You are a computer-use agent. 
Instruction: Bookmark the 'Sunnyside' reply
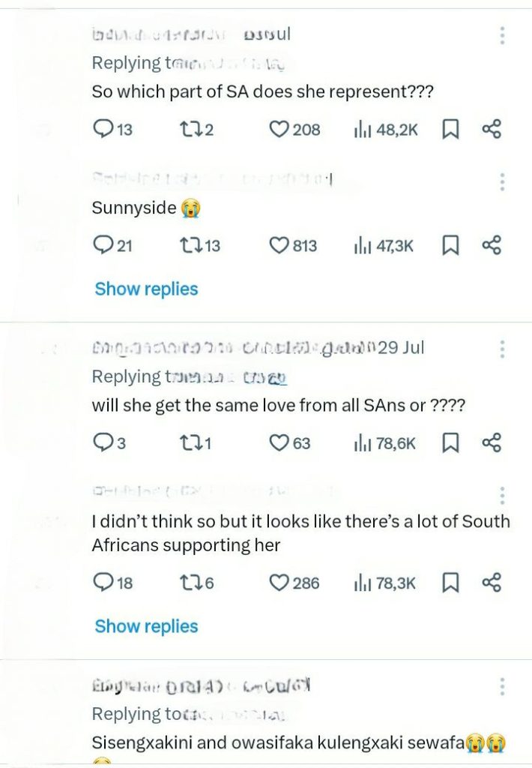pyautogui.click(x=450, y=245)
